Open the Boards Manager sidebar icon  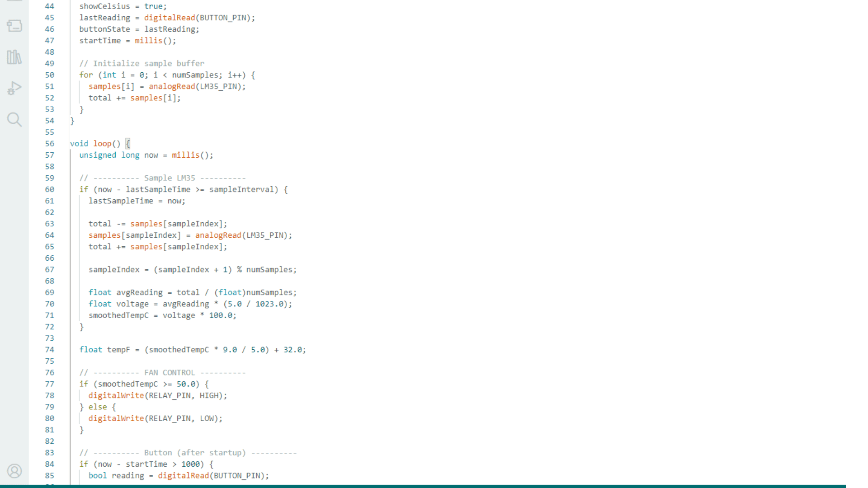[x=14, y=26]
